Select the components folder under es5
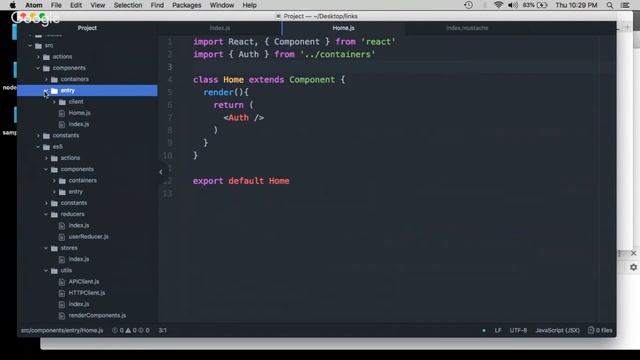Image resolution: width=640 pixels, height=360 pixels. click(77, 169)
